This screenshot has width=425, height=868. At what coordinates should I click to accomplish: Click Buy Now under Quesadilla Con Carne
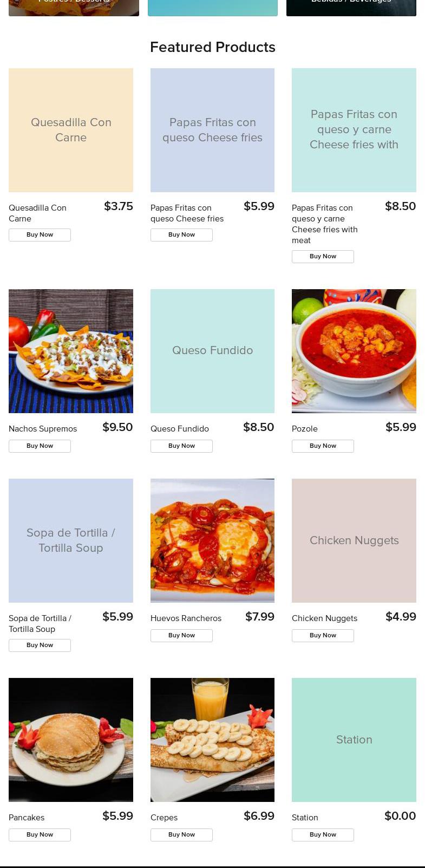pyautogui.click(x=40, y=235)
